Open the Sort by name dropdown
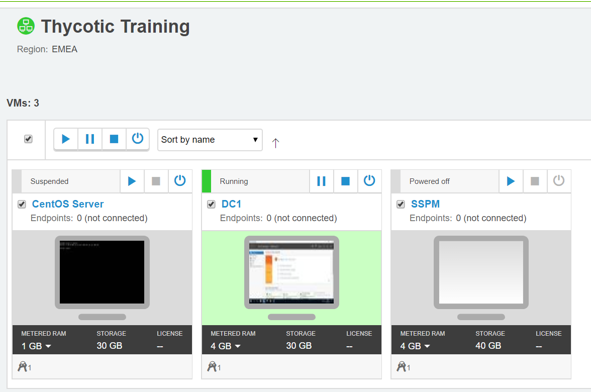This screenshot has width=591, height=392. pos(210,140)
